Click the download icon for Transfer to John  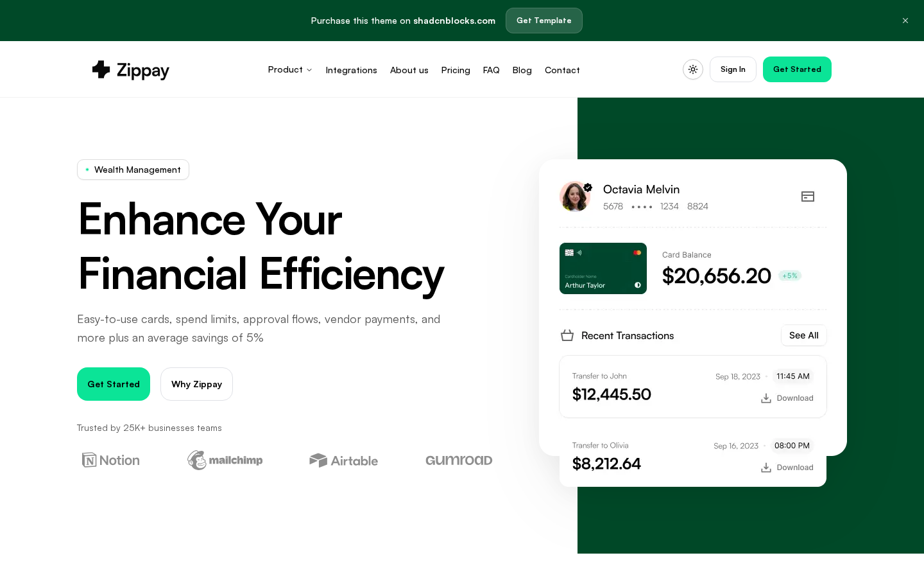[766, 398]
